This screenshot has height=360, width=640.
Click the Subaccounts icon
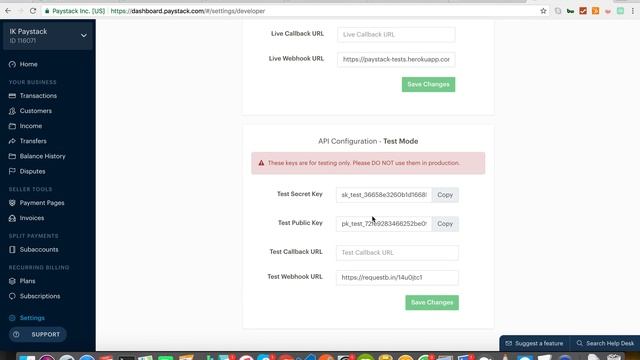point(12,249)
